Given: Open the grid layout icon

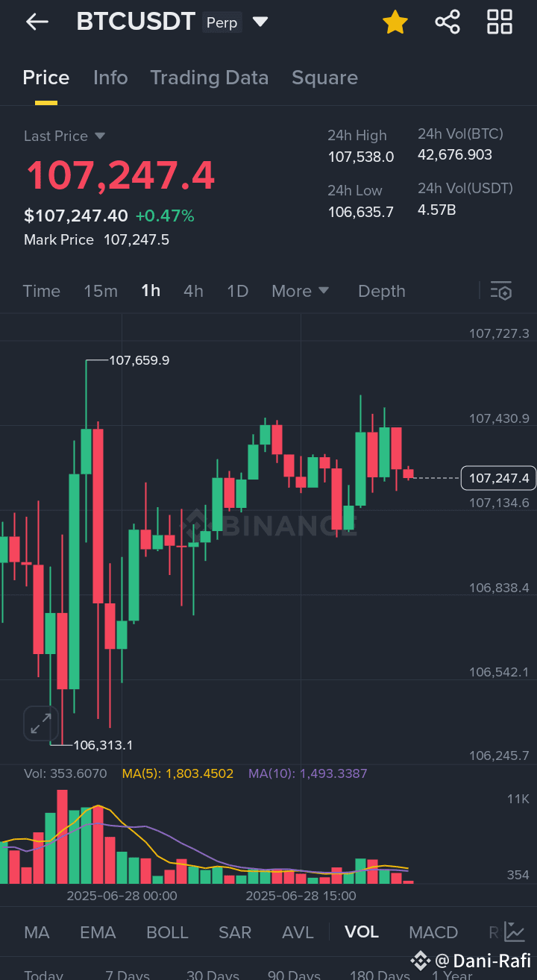Looking at the screenshot, I should [499, 22].
